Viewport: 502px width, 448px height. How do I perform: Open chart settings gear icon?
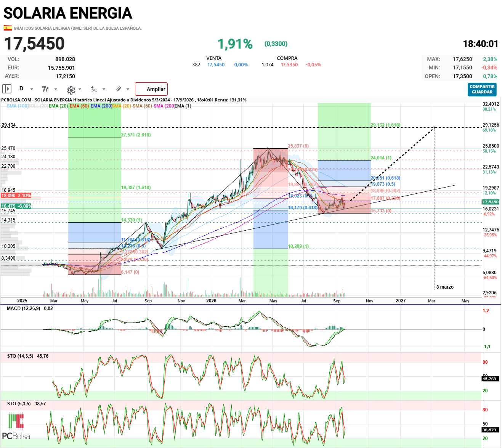coord(71,90)
